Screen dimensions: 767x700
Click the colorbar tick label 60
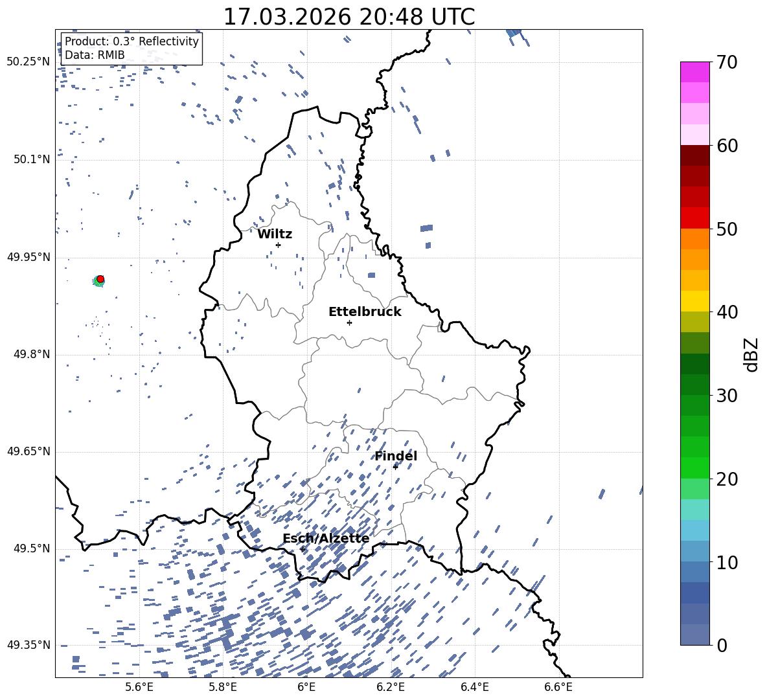pyautogui.click(x=727, y=146)
